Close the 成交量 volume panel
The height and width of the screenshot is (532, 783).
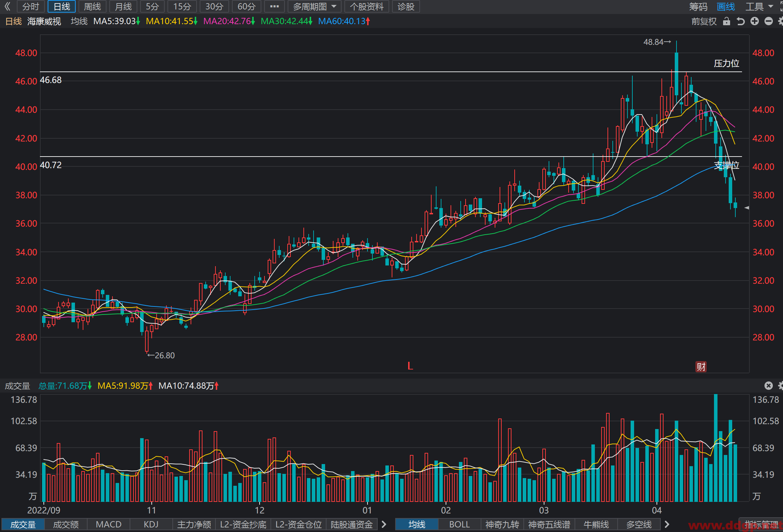coord(769,386)
